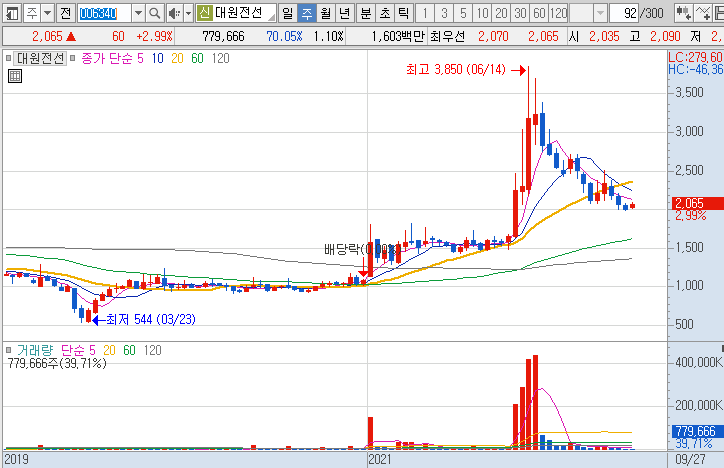Click the 최고 3,850 (06/14) annotation

point(456,70)
